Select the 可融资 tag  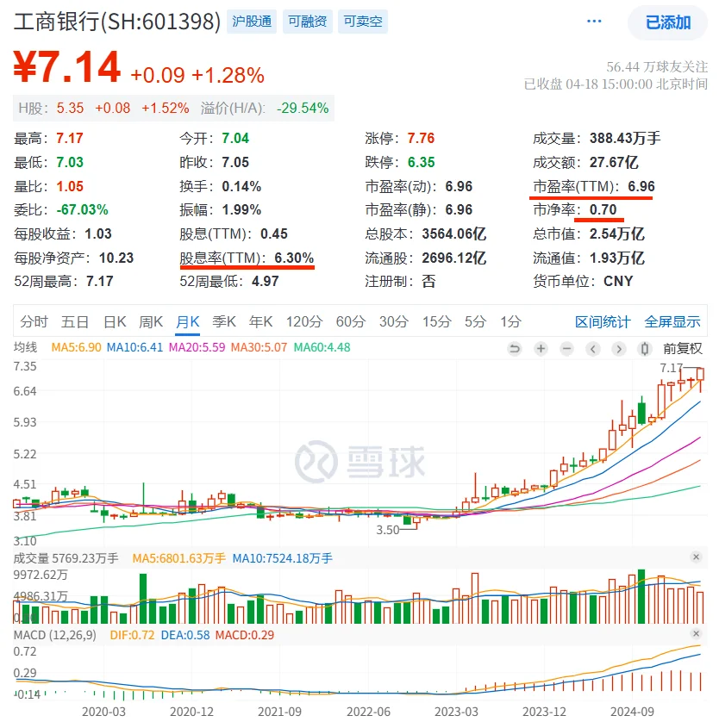coord(307,22)
